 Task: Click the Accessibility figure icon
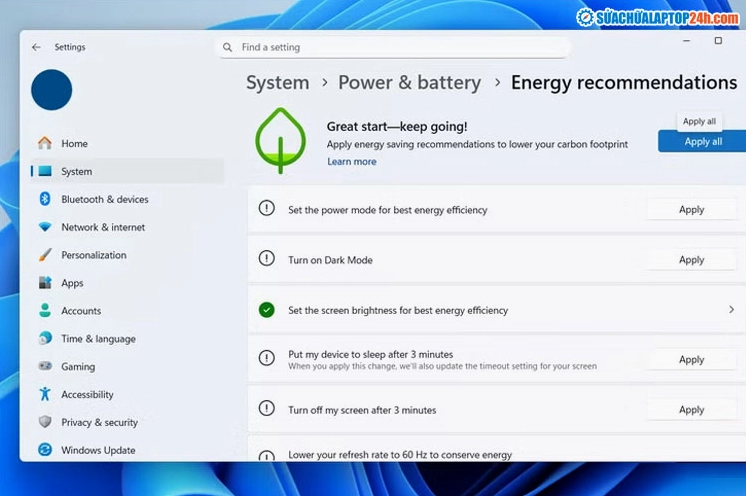(x=45, y=395)
